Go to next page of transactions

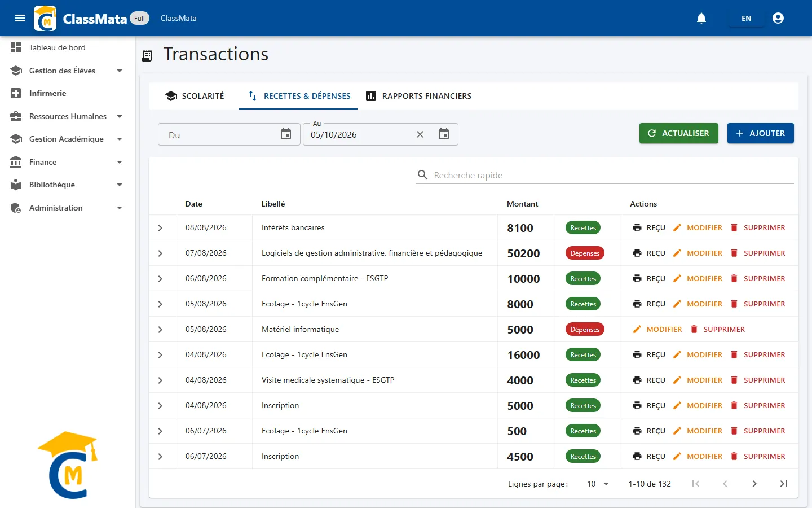click(754, 484)
